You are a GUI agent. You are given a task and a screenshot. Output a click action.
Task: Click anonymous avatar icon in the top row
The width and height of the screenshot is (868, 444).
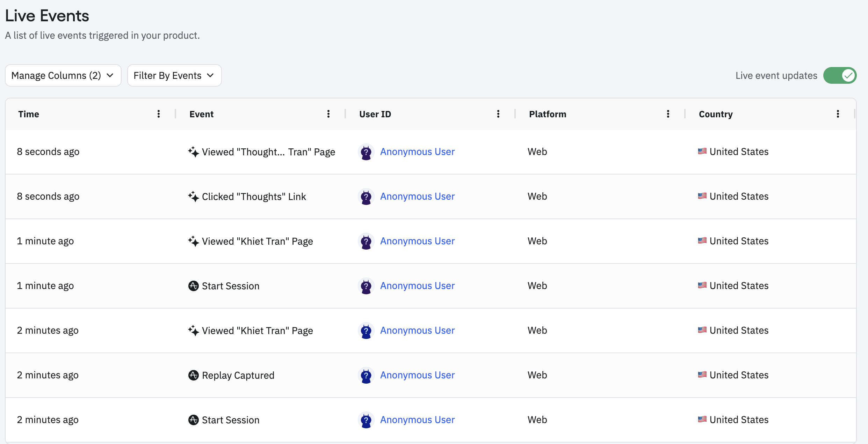point(366,151)
